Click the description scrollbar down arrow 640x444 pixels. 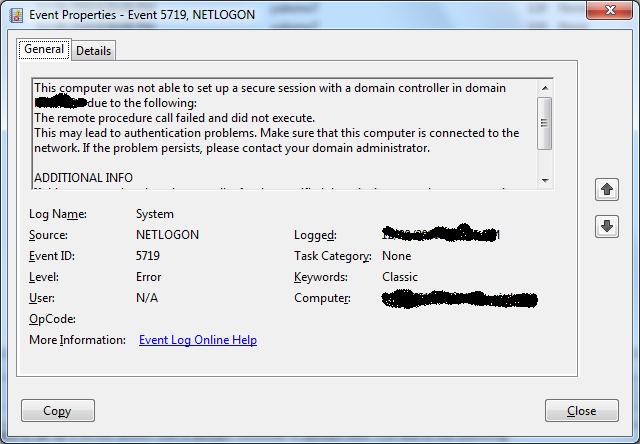(x=545, y=180)
